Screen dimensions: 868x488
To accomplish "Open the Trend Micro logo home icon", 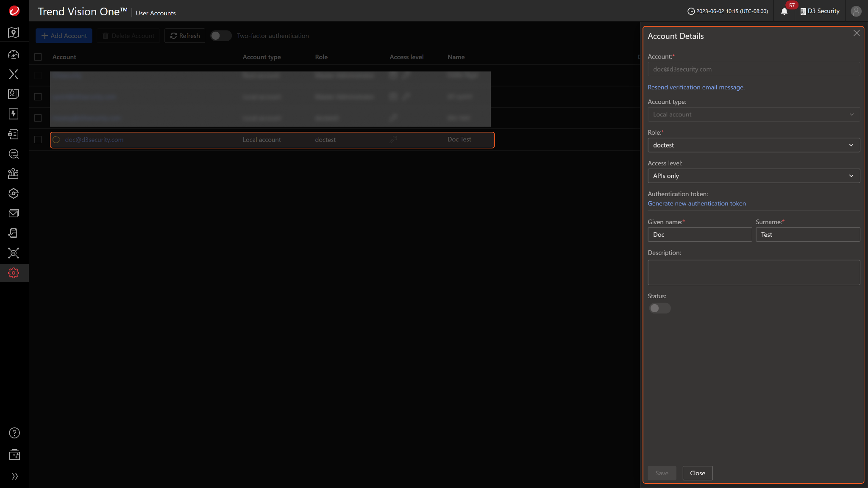I will tap(14, 11).
